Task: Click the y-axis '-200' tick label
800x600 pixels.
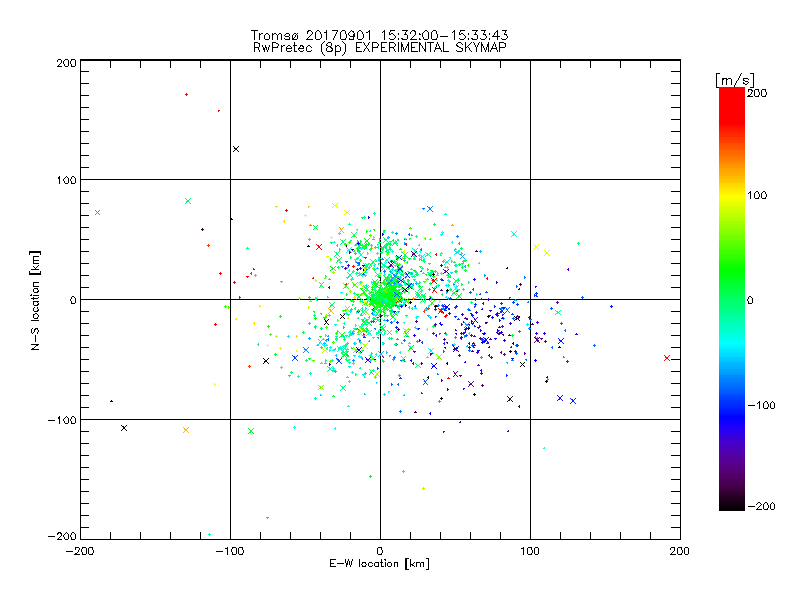Action: tap(62, 536)
